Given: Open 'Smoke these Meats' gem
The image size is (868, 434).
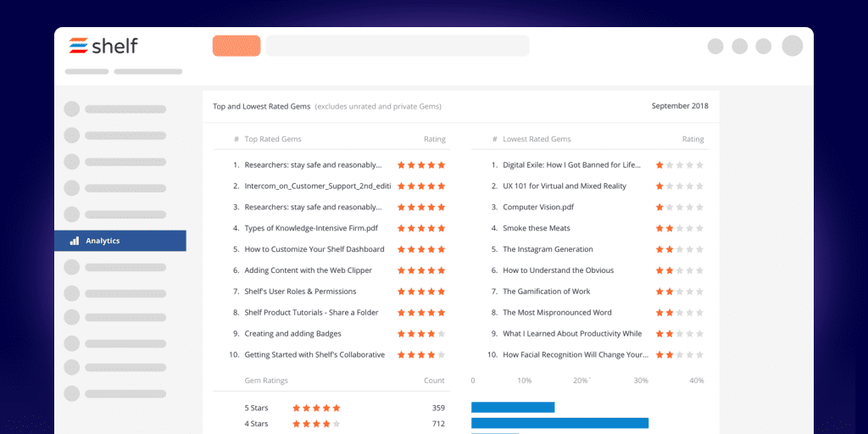Looking at the screenshot, I should click(537, 228).
